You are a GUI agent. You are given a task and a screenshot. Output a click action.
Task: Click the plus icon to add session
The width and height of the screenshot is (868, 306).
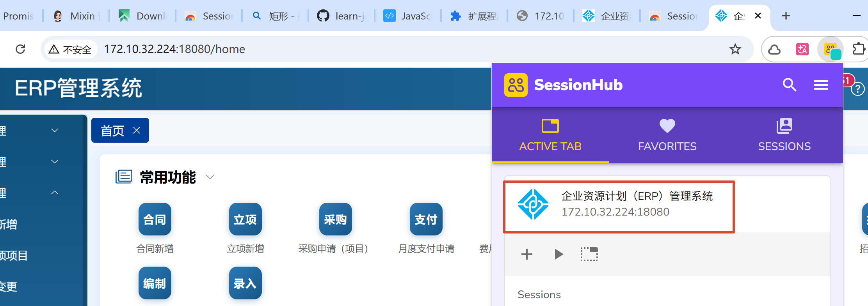(x=526, y=254)
